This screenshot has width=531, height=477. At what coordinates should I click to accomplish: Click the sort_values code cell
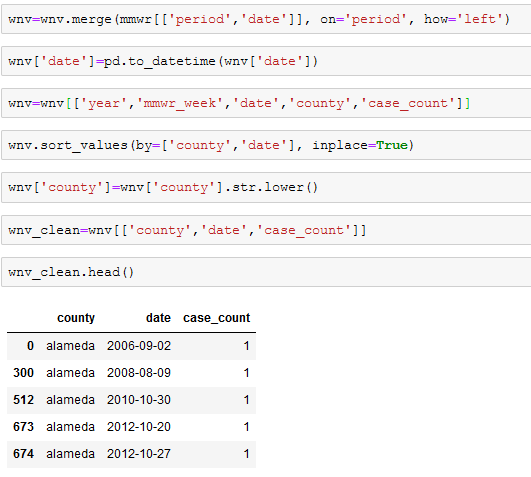pyautogui.click(x=266, y=145)
